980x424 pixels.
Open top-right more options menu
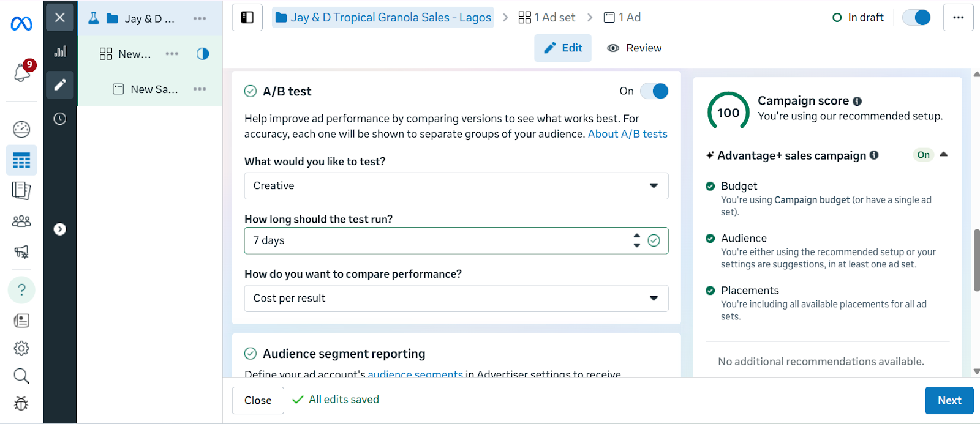[x=959, y=18]
